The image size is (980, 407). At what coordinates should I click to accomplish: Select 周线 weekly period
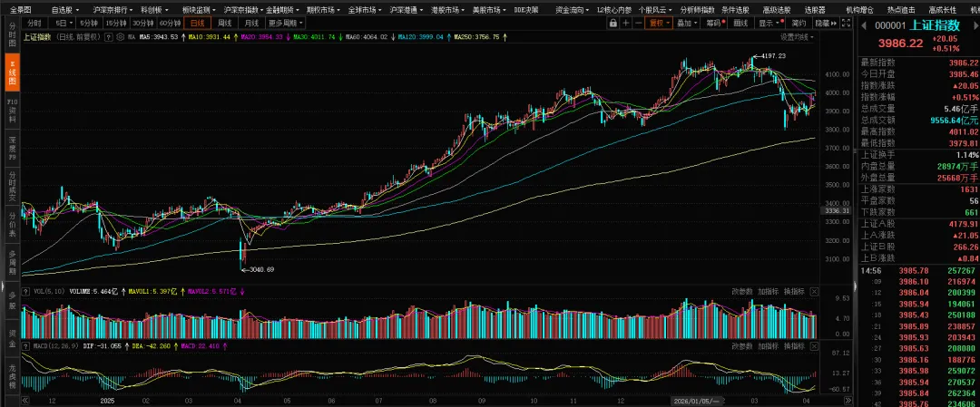224,23
